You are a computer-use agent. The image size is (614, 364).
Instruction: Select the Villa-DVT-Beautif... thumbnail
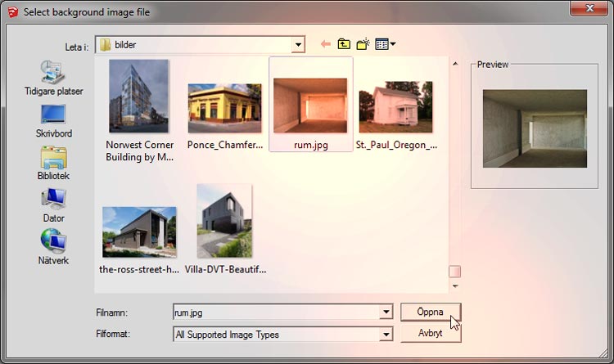[225, 221]
